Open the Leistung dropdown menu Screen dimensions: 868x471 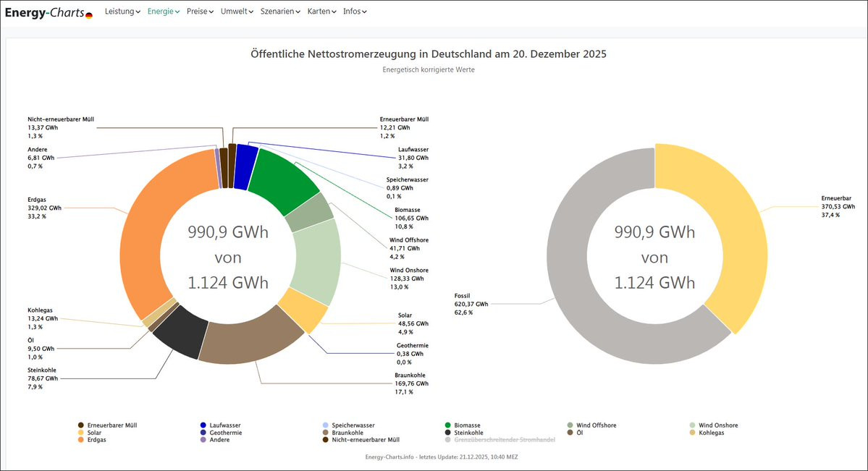(x=122, y=12)
